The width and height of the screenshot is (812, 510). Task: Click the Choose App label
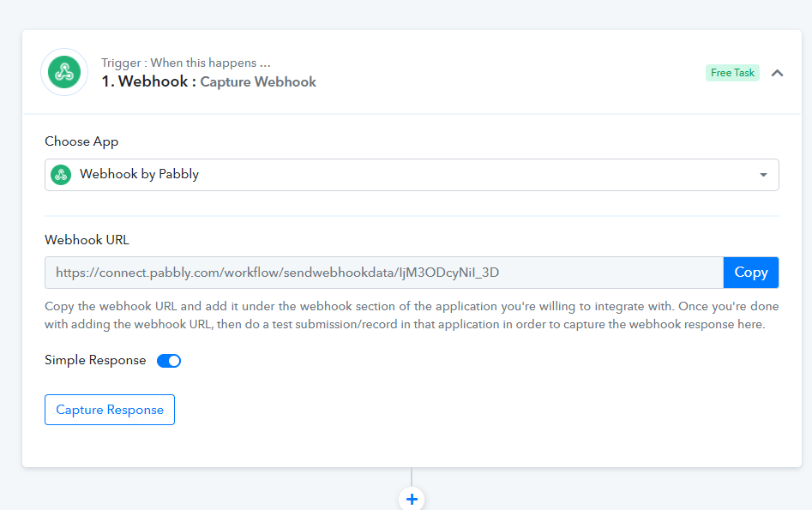pyautogui.click(x=81, y=141)
